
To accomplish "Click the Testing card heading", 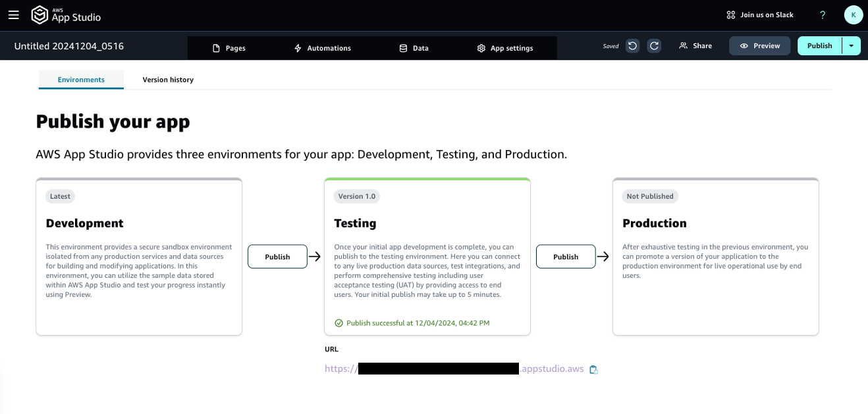I will (355, 223).
